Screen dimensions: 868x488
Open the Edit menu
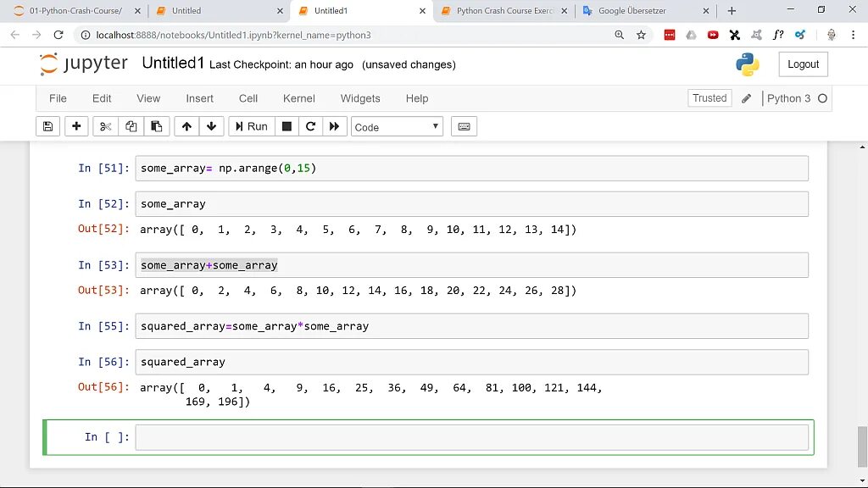(x=102, y=98)
